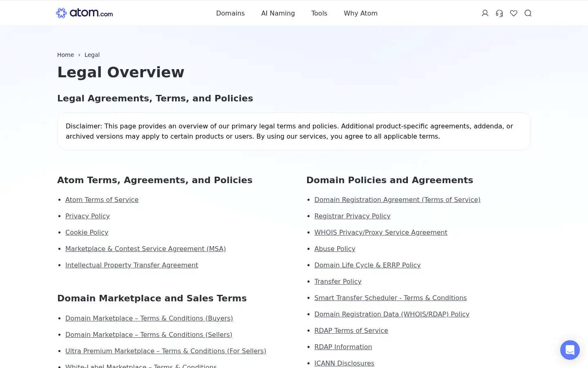The width and height of the screenshot is (588, 368).
Task: Click Domain Policies and Agreements heading
Action: point(390,180)
